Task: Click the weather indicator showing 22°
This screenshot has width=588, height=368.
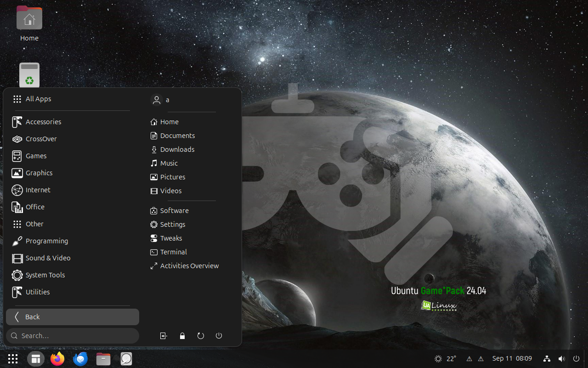Action: [x=445, y=359]
